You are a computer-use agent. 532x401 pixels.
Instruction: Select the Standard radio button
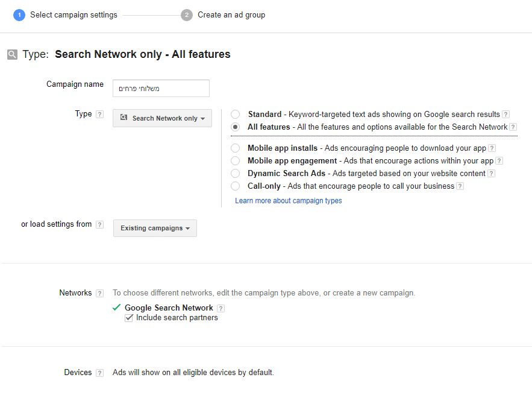[235, 114]
